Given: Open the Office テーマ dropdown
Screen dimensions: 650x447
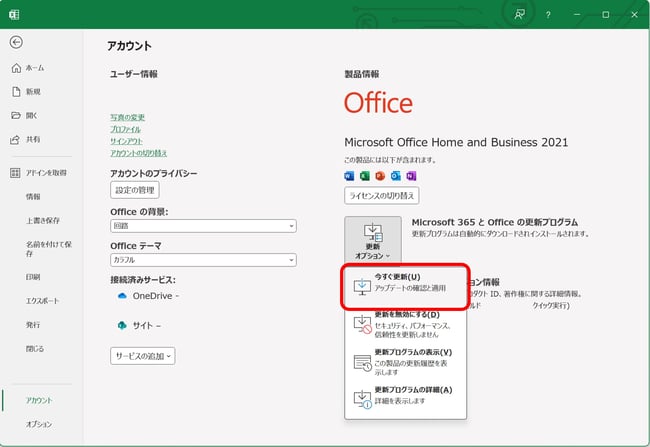Looking at the screenshot, I should (x=203, y=260).
